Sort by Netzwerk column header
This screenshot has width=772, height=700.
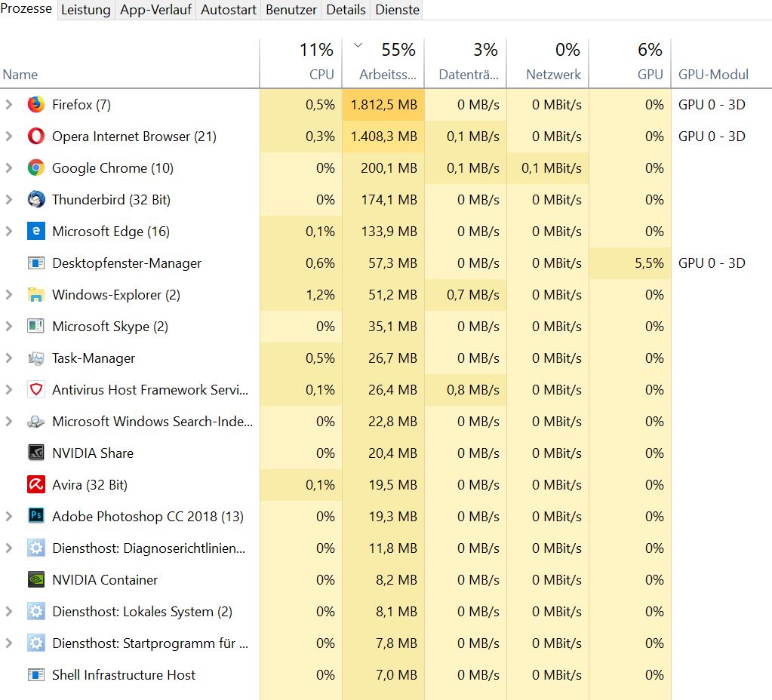[547, 63]
